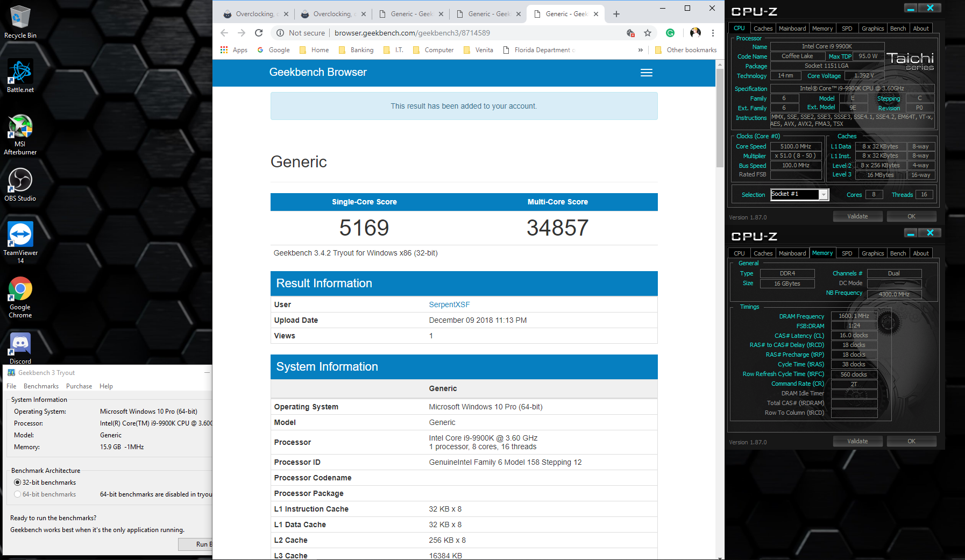
Task: Click the Run Benchmarks button
Action: 195,544
